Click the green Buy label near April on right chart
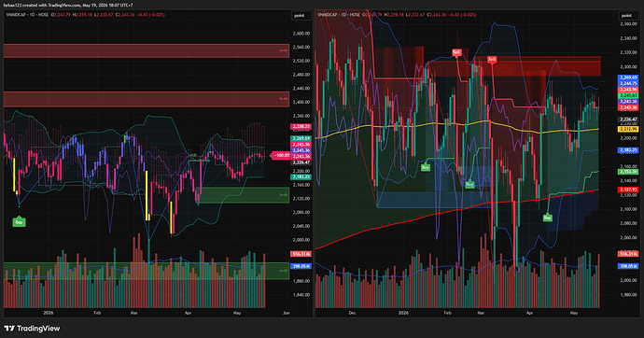 pyautogui.click(x=547, y=218)
